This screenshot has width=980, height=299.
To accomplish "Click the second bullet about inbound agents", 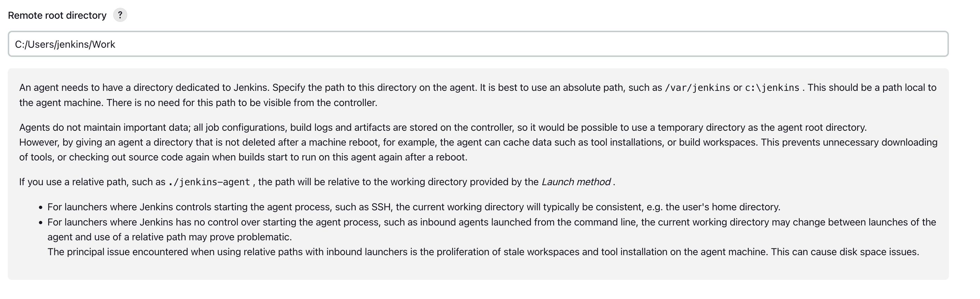I will (x=491, y=222).
